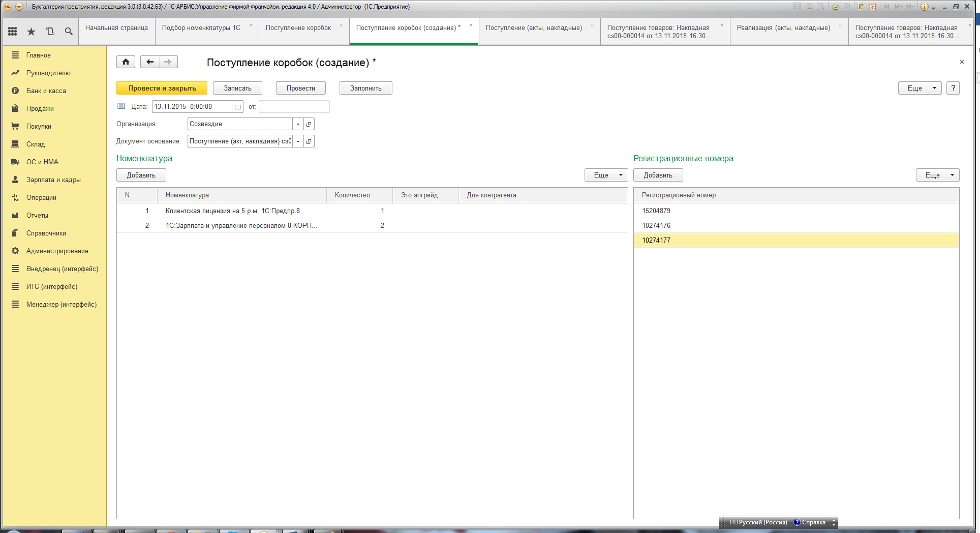
Task: Open Зарплата и кадры section
Action: [x=53, y=180]
